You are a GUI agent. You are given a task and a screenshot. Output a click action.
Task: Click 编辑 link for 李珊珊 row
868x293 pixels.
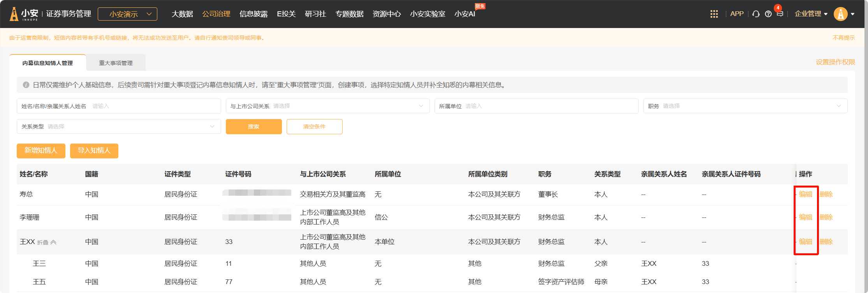[x=805, y=217]
